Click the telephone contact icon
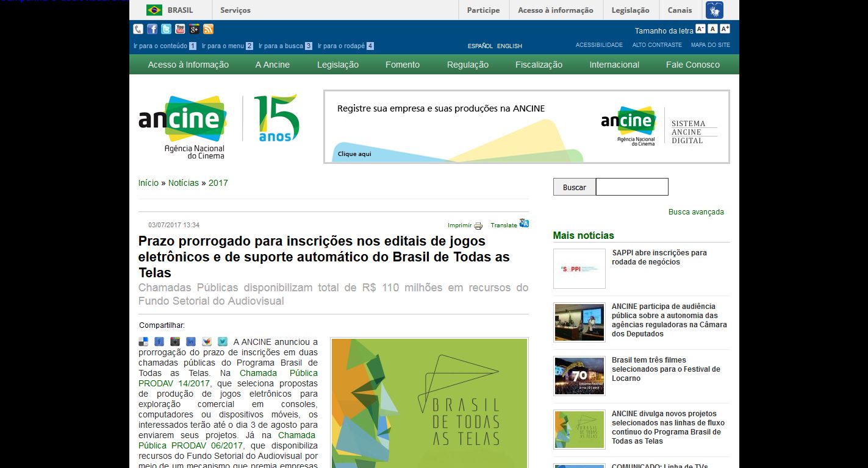 pos(138,29)
